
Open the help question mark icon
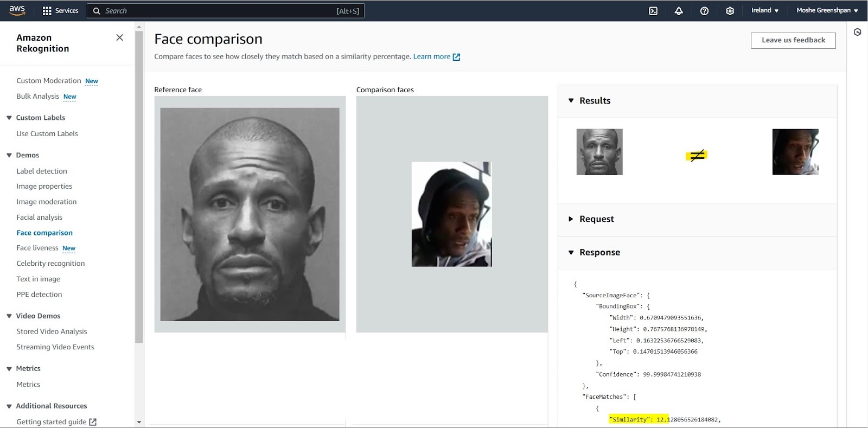point(704,11)
